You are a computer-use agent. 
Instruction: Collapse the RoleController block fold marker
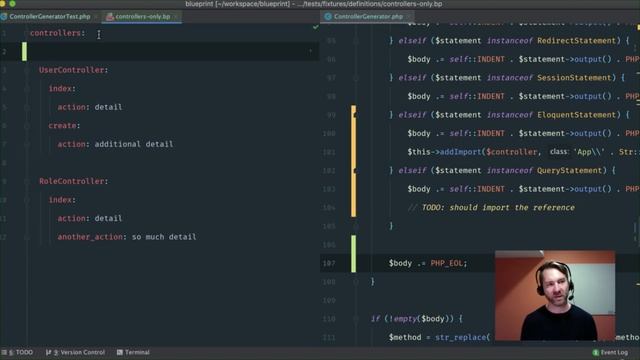[x=27, y=181]
